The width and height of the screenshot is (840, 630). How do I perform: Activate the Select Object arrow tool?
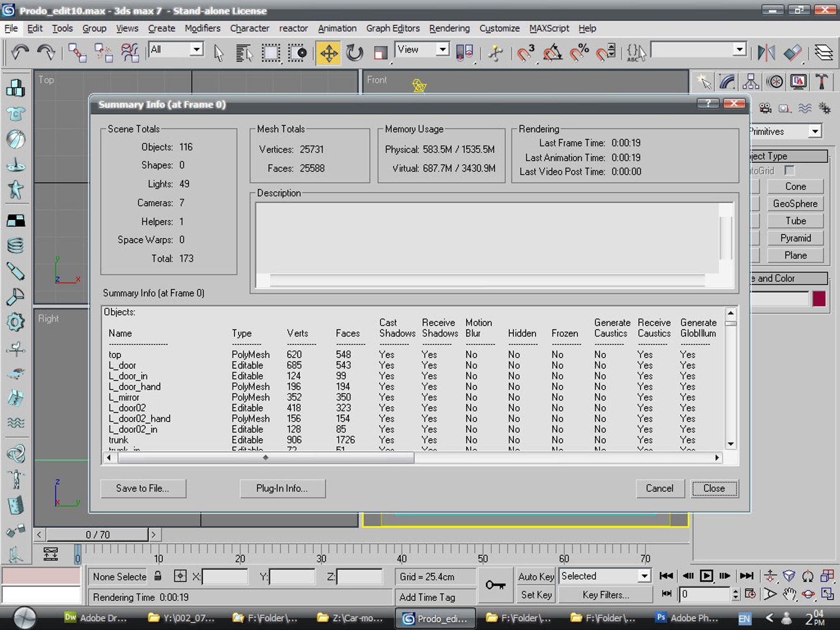coord(219,52)
